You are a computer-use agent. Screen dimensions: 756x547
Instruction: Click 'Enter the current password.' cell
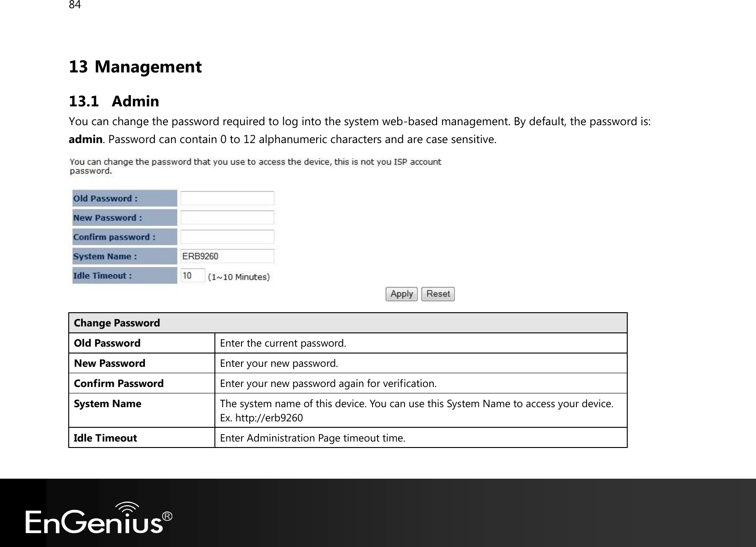coord(421,343)
